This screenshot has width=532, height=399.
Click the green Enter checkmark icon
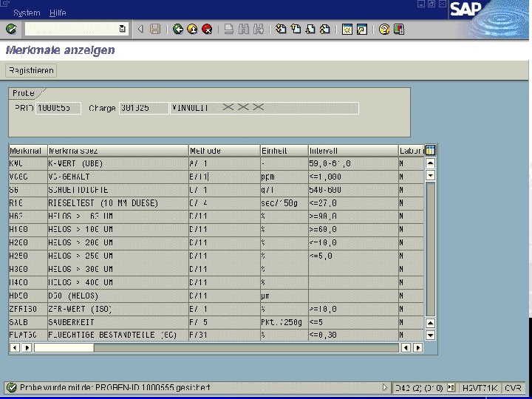click(x=11, y=29)
